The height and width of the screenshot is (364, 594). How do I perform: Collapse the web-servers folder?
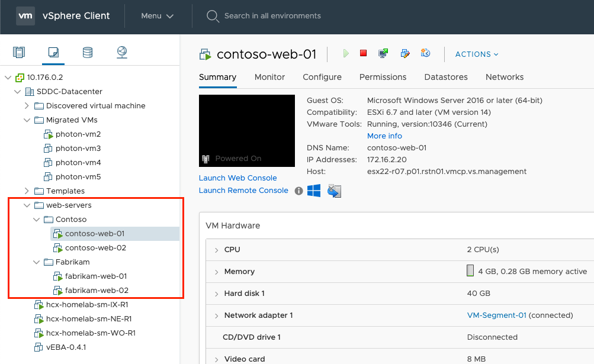click(27, 205)
